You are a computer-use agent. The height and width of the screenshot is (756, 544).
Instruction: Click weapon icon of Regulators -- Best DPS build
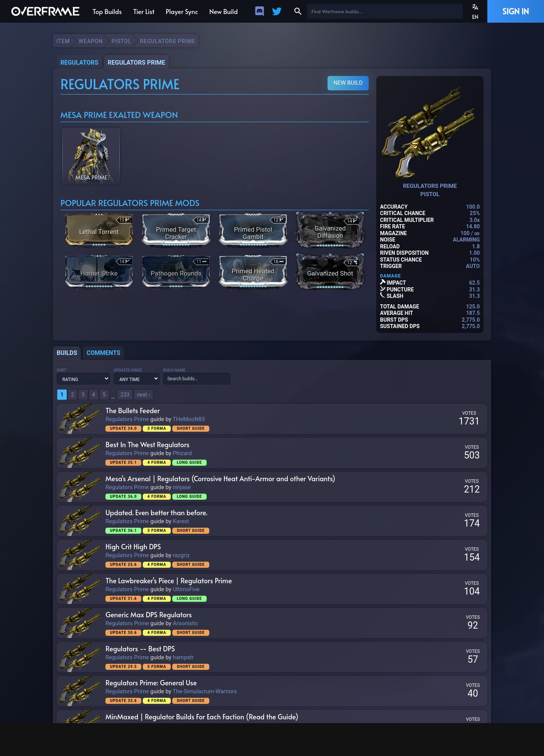[80, 657]
